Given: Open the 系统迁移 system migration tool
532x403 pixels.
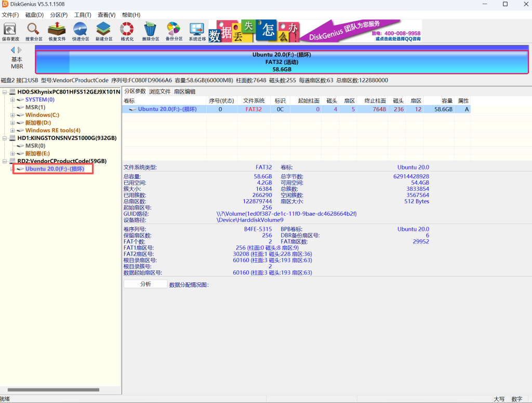Looking at the screenshot, I should [x=197, y=31].
